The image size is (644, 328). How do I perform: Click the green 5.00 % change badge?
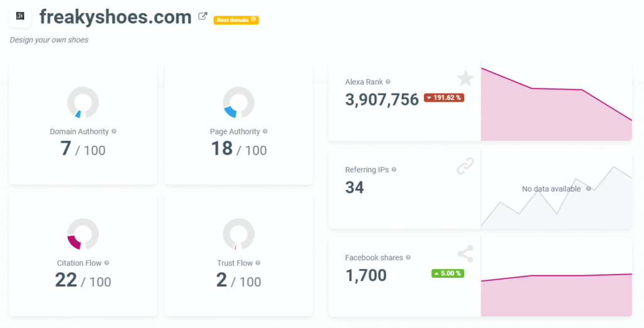tap(447, 273)
